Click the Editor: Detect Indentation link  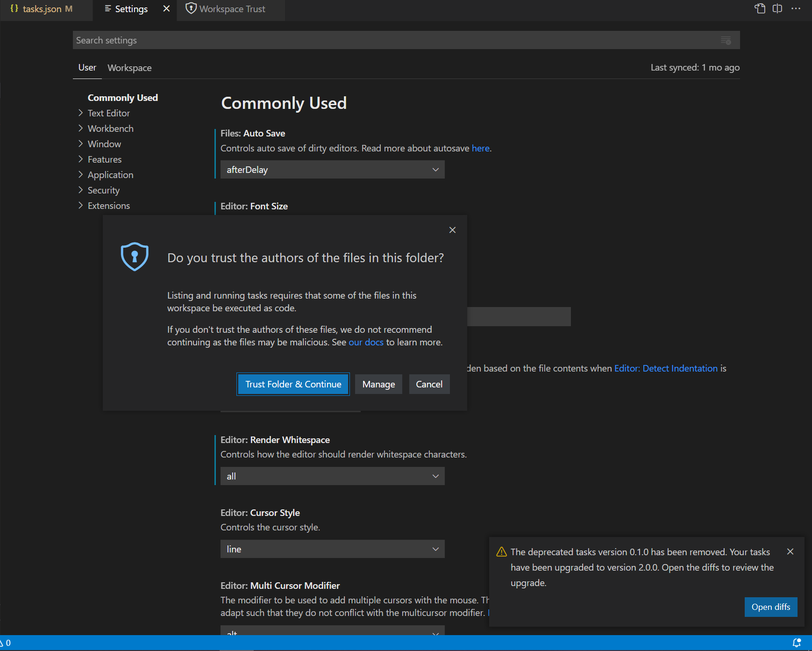[x=666, y=368]
